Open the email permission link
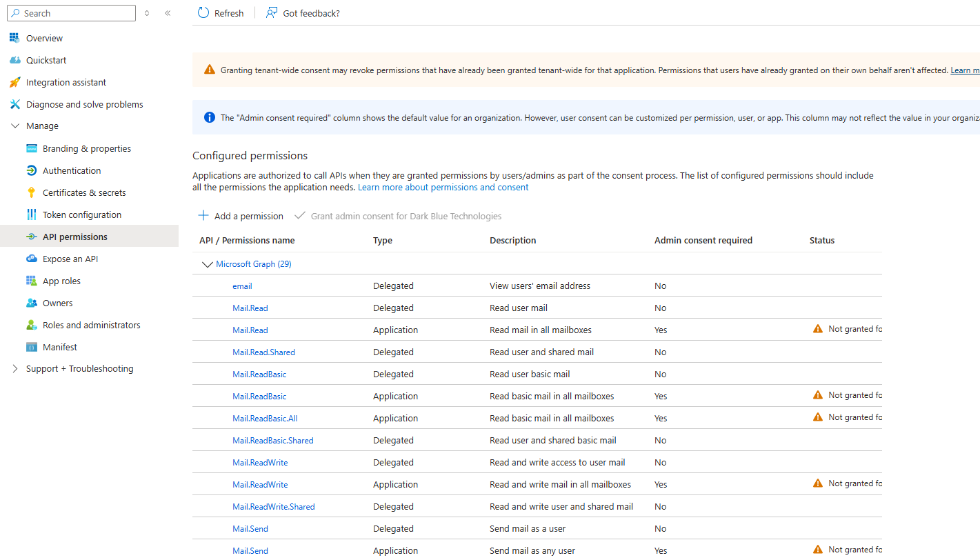This screenshot has width=980, height=560. [242, 286]
